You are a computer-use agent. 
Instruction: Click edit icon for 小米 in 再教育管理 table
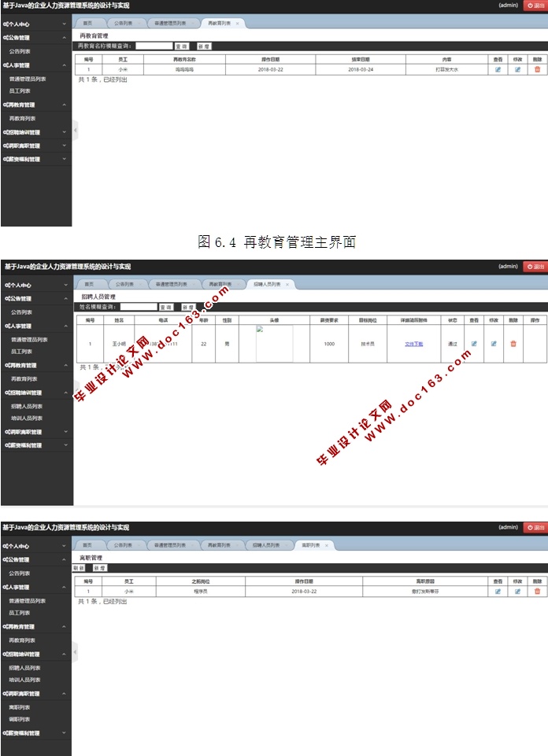click(x=517, y=69)
